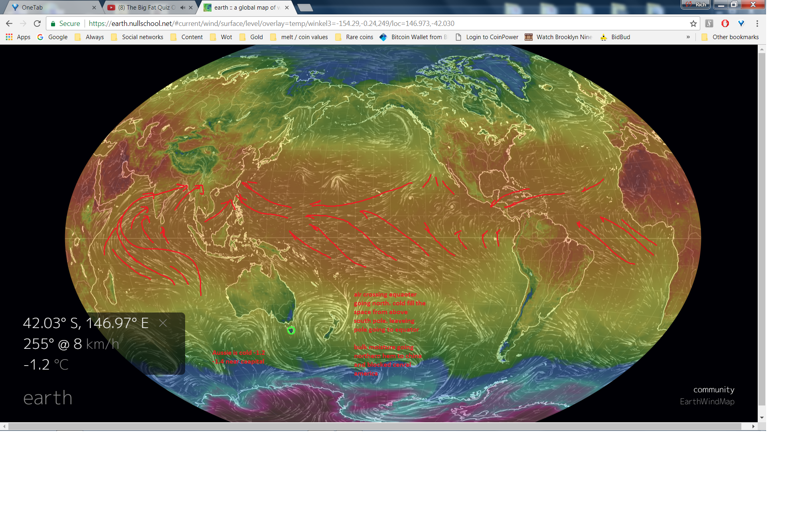The width and height of the screenshot is (798, 532).
Task: Click the 255° @ 8 wind reading
Action: click(x=53, y=344)
